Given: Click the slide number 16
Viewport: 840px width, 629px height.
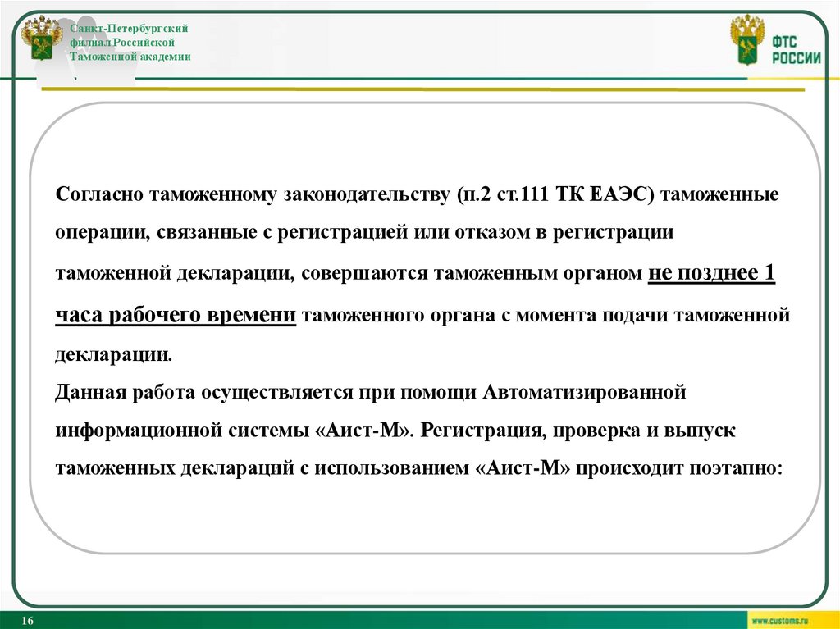Looking at the screenshot, I should [x=27, y=621].
